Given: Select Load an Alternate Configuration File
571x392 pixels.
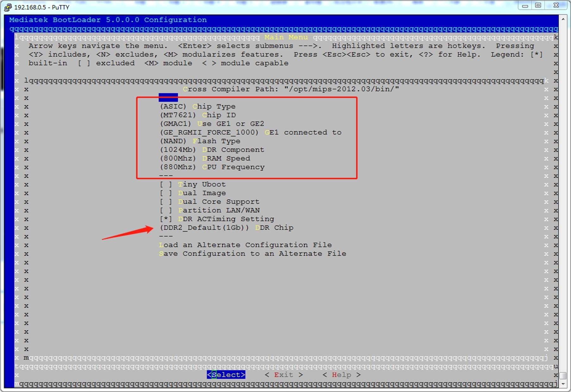Looking at the screenshot, I should point(245,245).
